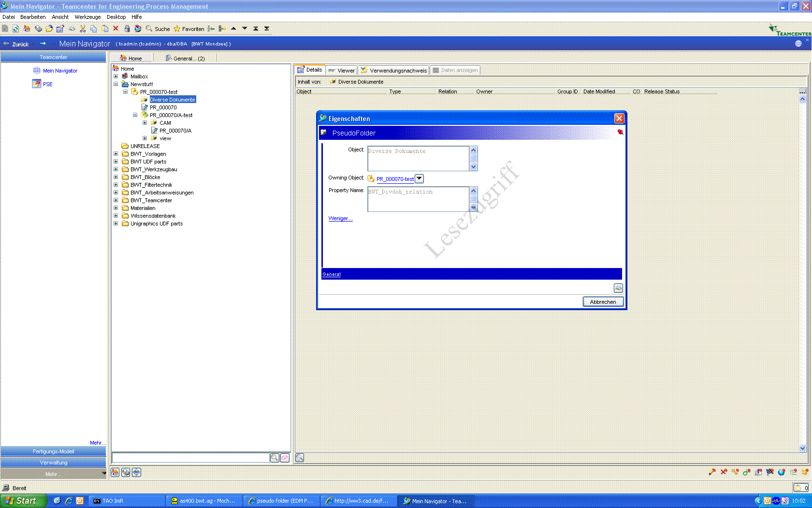Viewport: 812px width, 508px height.
Task: Switch to the Home tab
Action: point(131,58)
